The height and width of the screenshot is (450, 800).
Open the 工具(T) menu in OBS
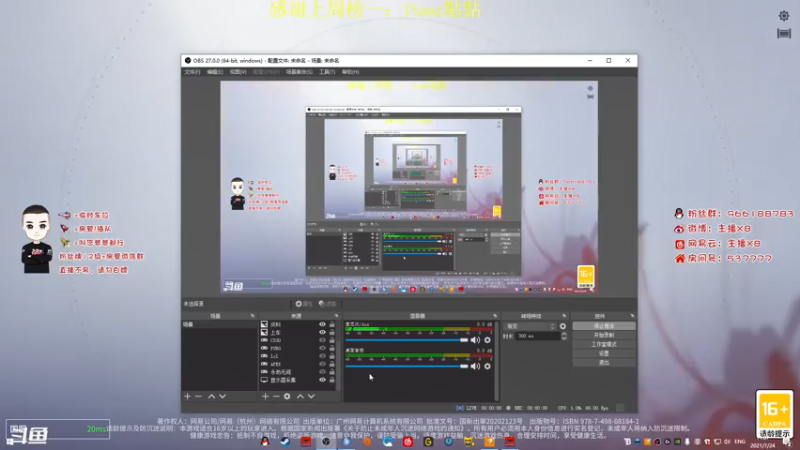[x=327, y=72]
